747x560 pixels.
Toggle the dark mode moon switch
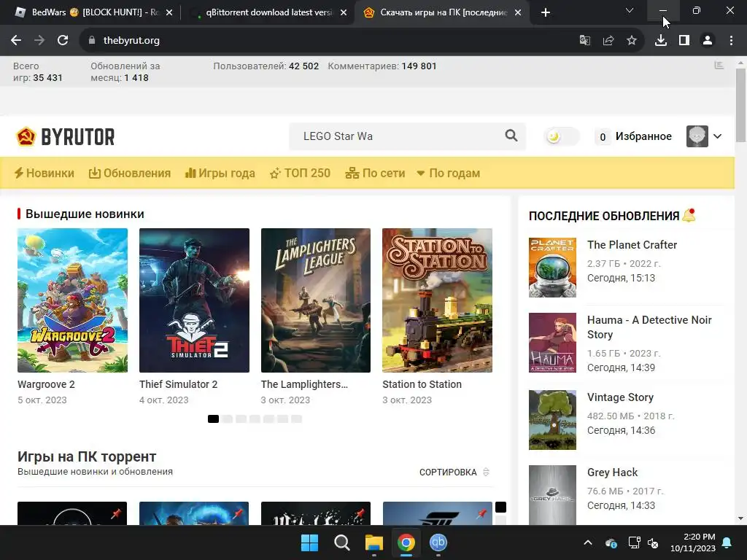tap(561, 136)
